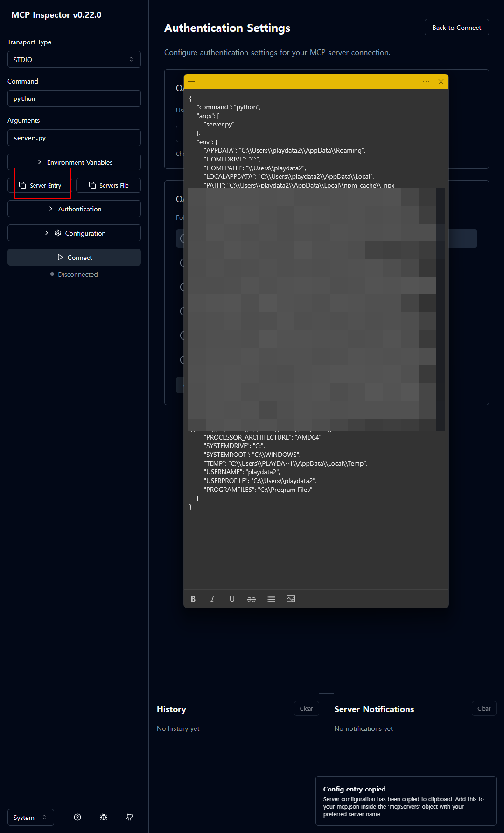Click the Config entry copied toast notification
This screenshot has width=504, height=833.
[406, 801]
